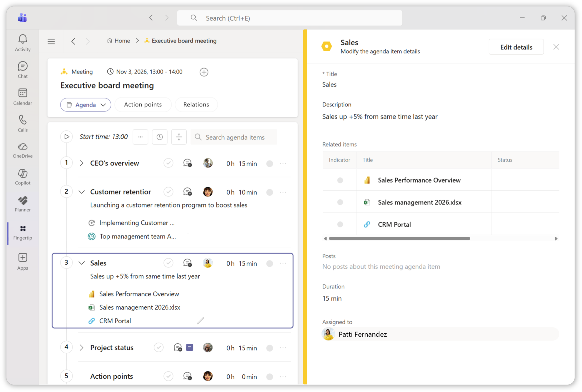Open the Agenda view dropdown

point(85,104)
